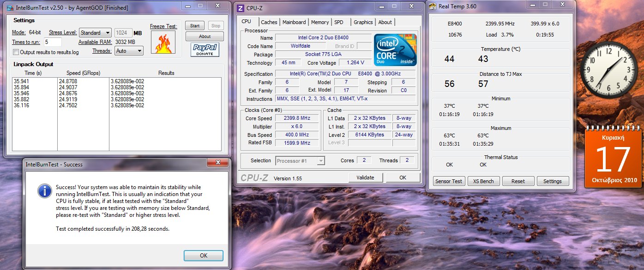This screenshot has width=644, height=270.
Task: Click the IntelBurnTest title bar app icon
Action: tap(10, 8)
